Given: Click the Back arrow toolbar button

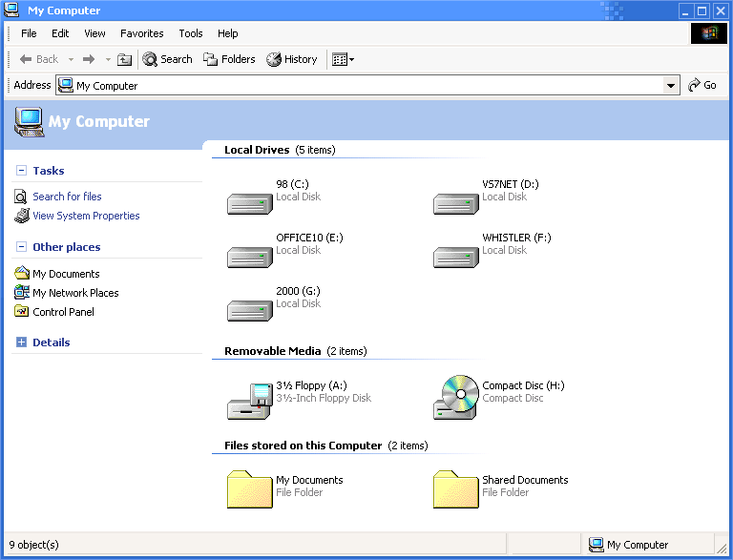Looking at the screenshot, I should point(38,59).
